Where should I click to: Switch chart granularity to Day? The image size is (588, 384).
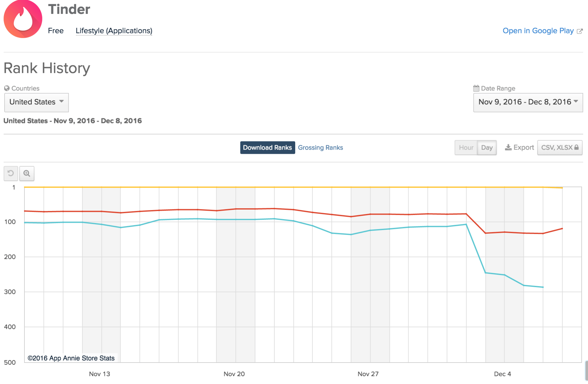pyautogui.click(x=487, y=147)
